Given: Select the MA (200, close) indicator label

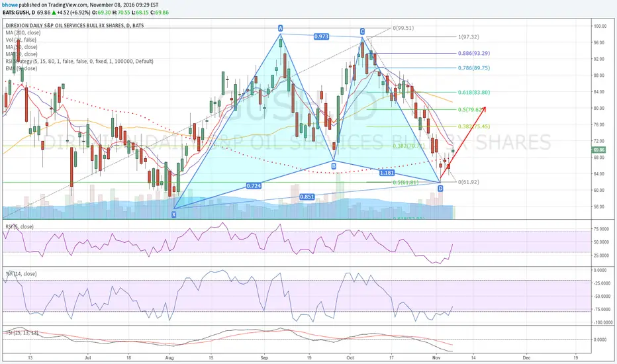Looking at the screenshot, I should (23, 32).
